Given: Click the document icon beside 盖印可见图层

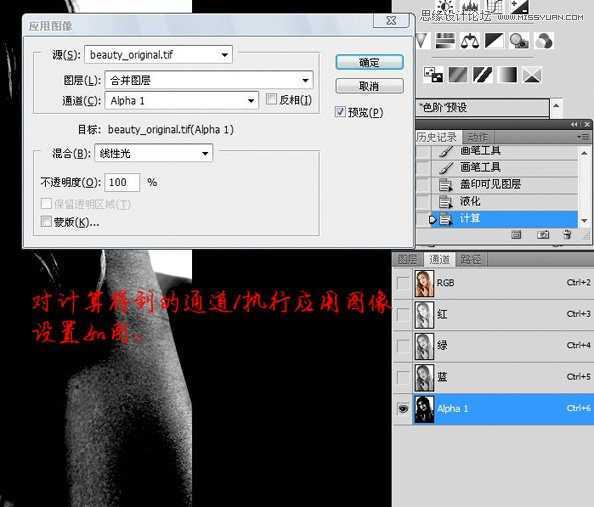Looking at the screenshot, I should [446, 185].
